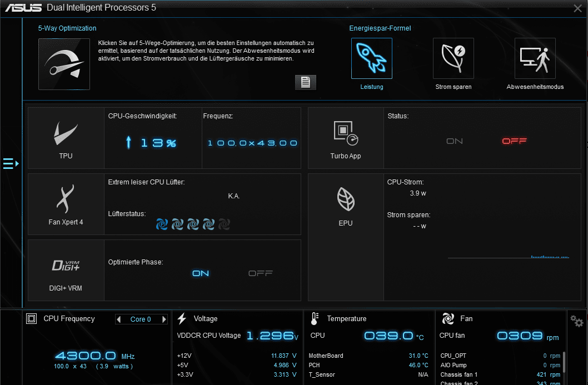
Task: Click the Temperature thermometer icon
Action: pos(314,319)
